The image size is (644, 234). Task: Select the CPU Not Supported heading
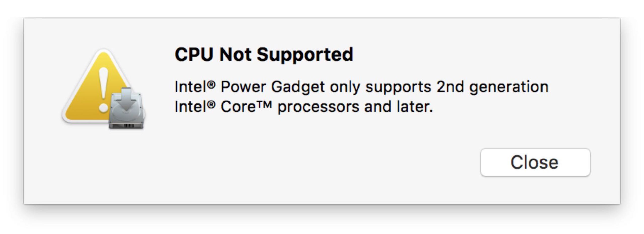click(x=264, y=54)
